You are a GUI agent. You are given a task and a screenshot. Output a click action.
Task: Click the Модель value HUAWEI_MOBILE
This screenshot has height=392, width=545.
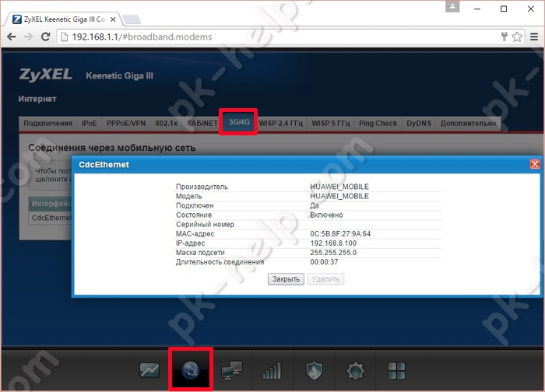point(339,196)
